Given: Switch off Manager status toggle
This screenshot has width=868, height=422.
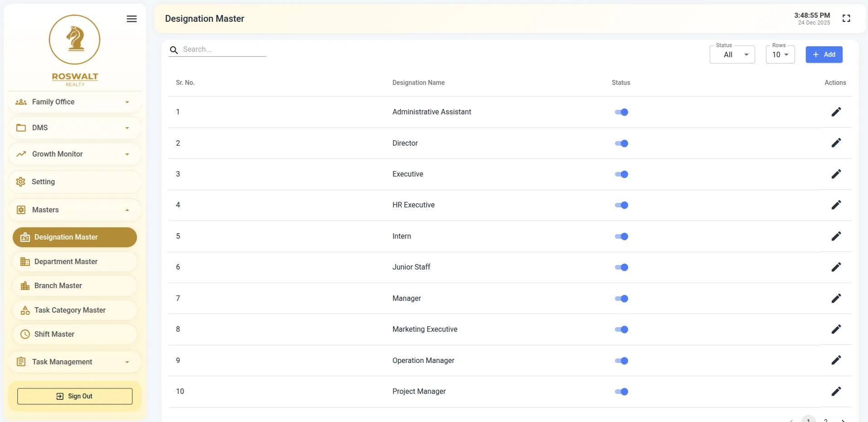Looking at the screenshot, I should coord(621,299).
